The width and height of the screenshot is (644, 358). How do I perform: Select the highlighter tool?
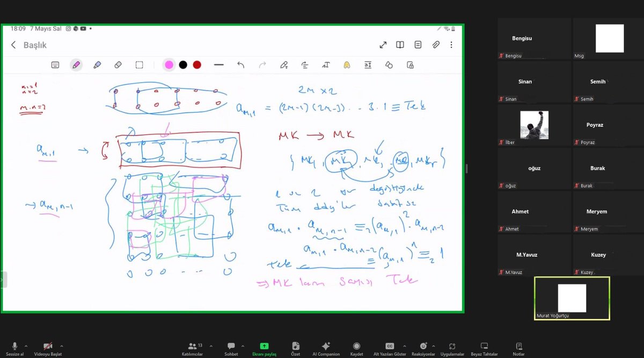coord(97,65)
